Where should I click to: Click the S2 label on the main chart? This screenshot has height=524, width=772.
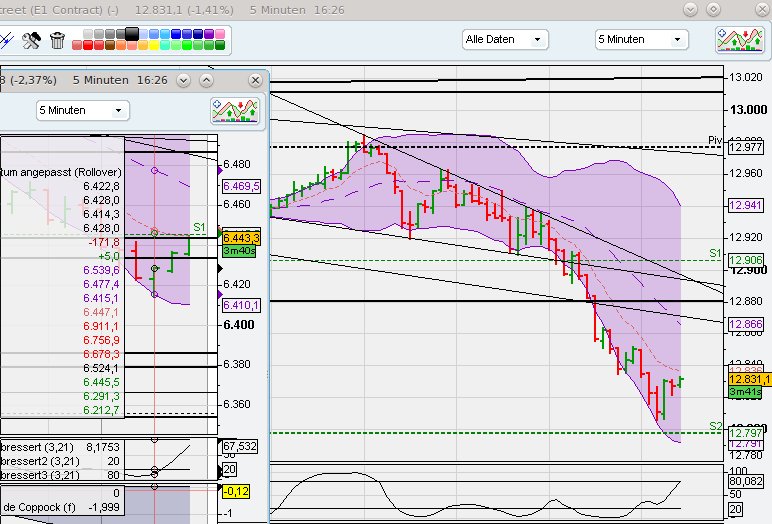tap(716, 426)
